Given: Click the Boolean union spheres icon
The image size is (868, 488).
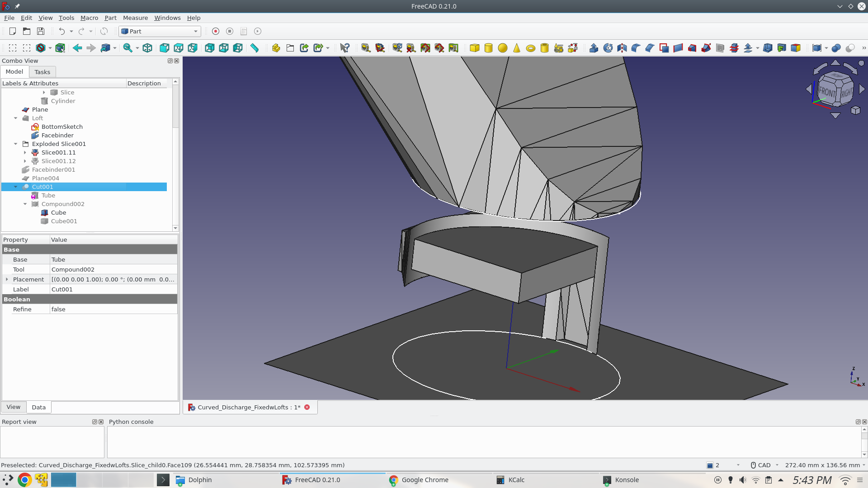Looking at the screenshot, I should click(x=836, y=48).
